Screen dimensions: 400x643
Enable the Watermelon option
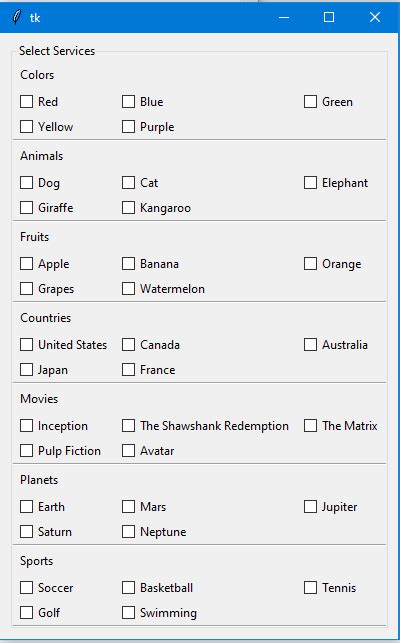click(128, 289)
